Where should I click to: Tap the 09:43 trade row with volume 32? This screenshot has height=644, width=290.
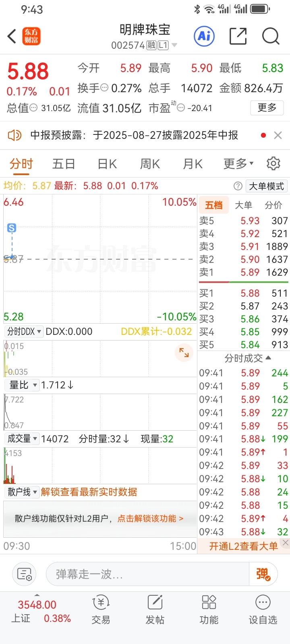244,532
